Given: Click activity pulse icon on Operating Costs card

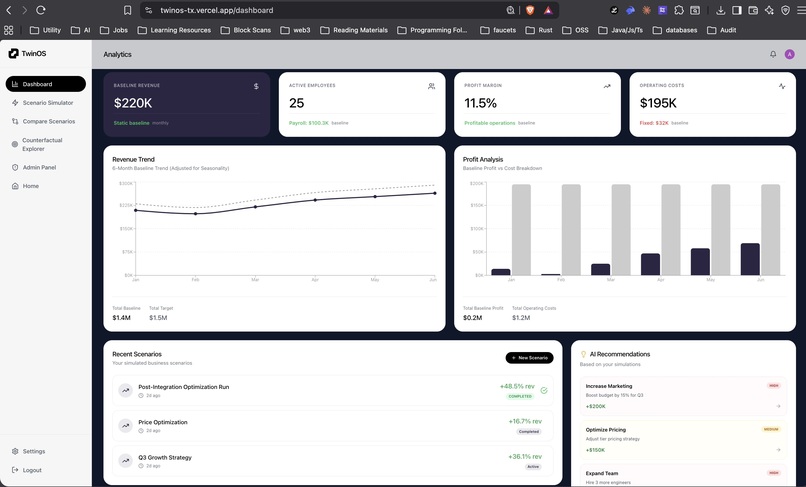Looking at the screenshot, I should [x=782, y=86].
